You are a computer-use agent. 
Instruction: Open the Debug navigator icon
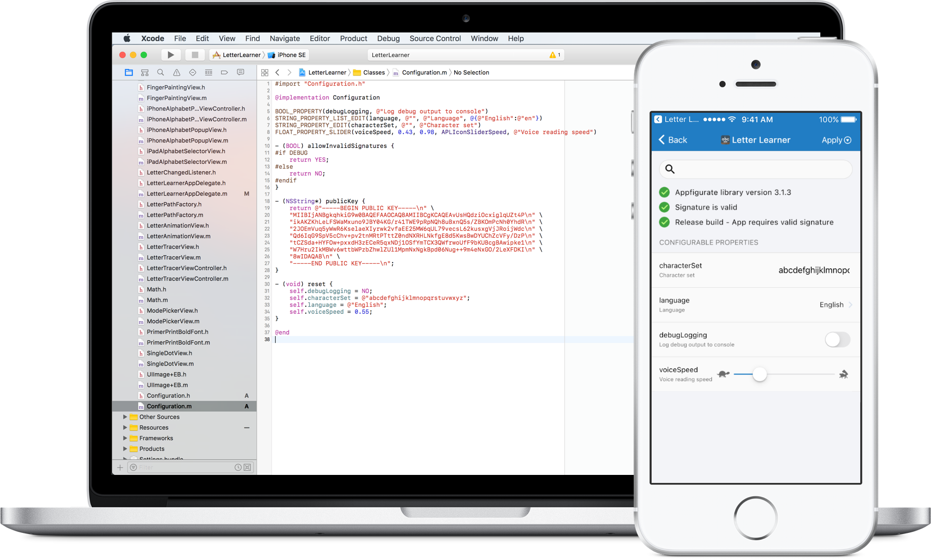click(x=209, y=72)
